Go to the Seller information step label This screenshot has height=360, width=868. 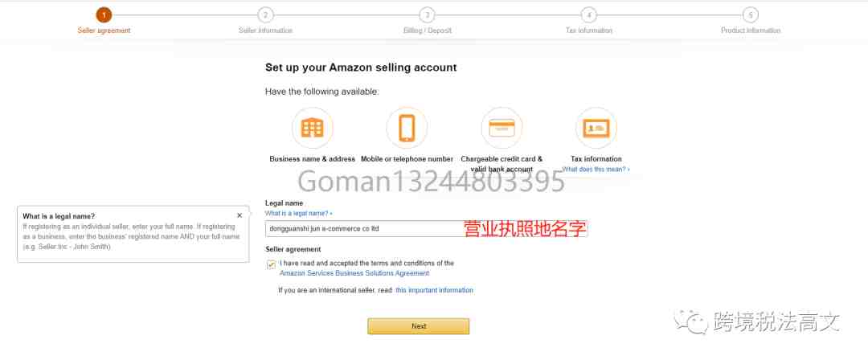(266, 31)
